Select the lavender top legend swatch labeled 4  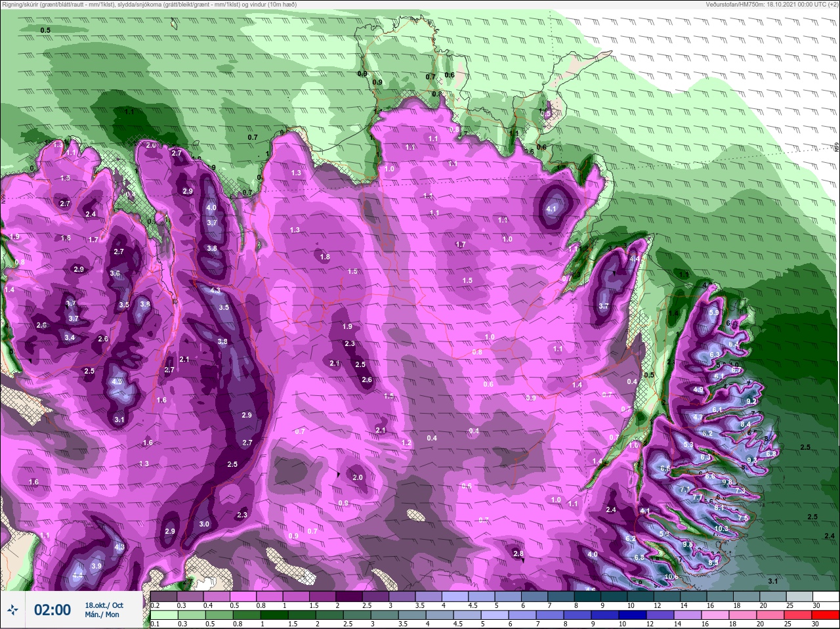[x=457, y=596]
